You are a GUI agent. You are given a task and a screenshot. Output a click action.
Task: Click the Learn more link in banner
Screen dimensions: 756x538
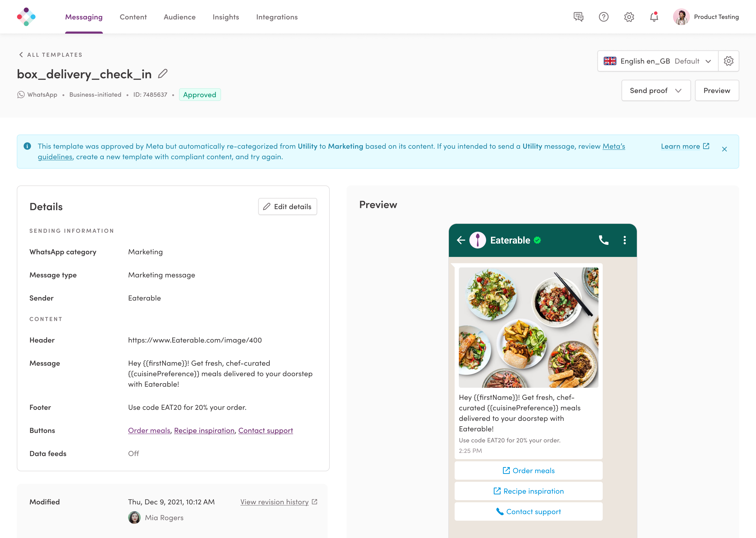[x=685, y=146]
